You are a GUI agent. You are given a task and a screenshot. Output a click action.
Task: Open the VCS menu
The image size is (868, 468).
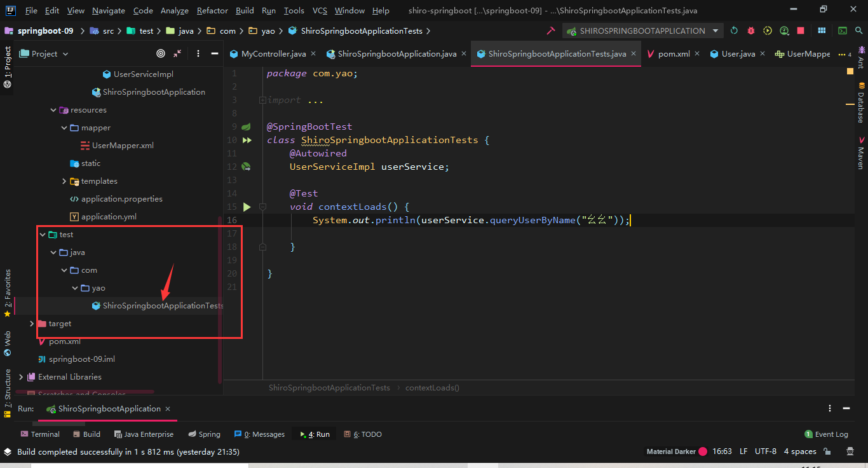tap(320, 11)
